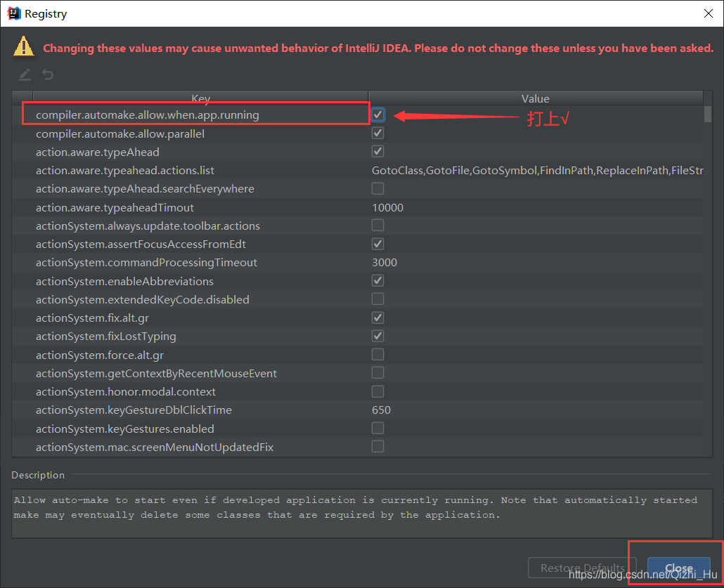Toggle actionSystem.fix.alt.gr checkbox
Image resolution: width=724 pixels, height=588 pixels.
[377, 318]
